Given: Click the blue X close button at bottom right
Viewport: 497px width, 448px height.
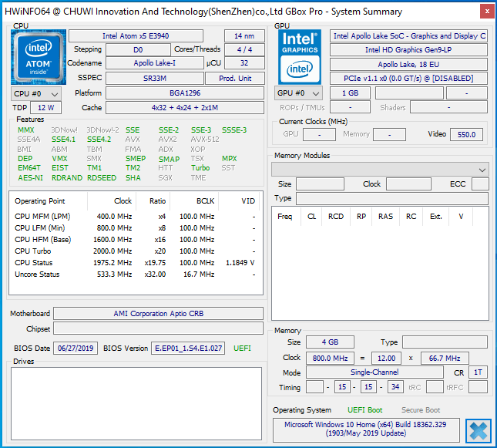Looking at the screenshot, I should tap(479, 431).
